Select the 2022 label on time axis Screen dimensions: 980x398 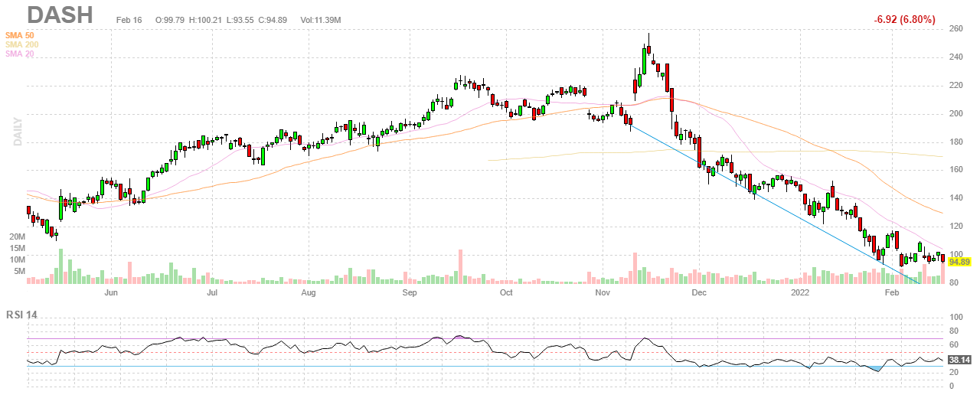pyautogui.click(x=800, y=292)
